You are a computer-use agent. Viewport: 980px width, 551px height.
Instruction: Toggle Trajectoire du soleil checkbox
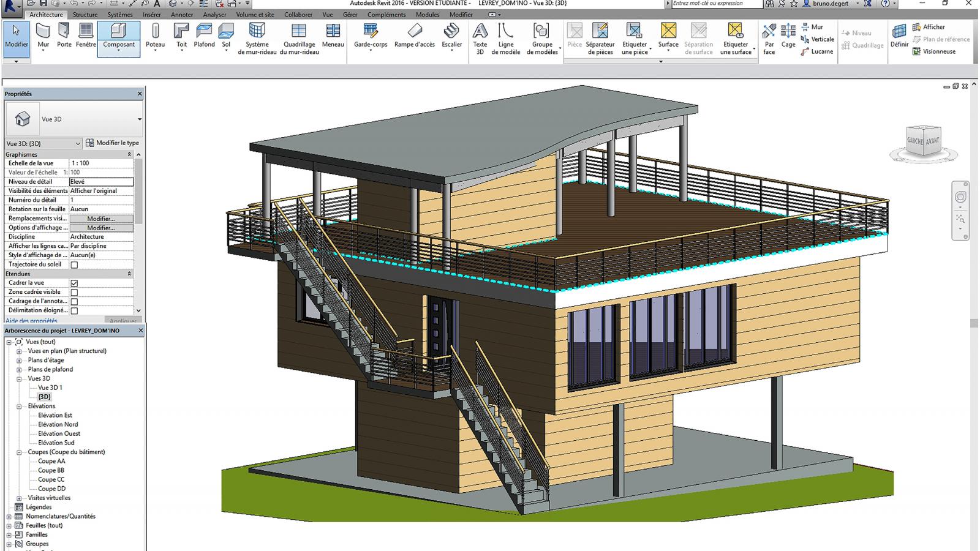74,265
